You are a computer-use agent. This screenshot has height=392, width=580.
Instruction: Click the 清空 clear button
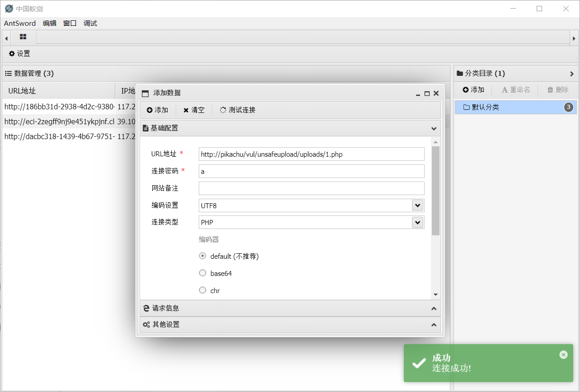[194, 110]
